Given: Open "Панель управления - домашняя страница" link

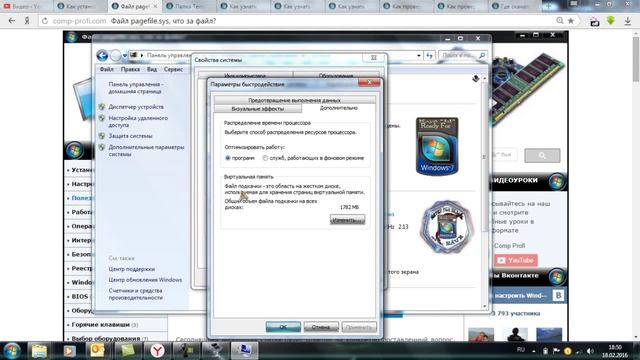Looking at the screenshot, I should (x=136, y=88).
